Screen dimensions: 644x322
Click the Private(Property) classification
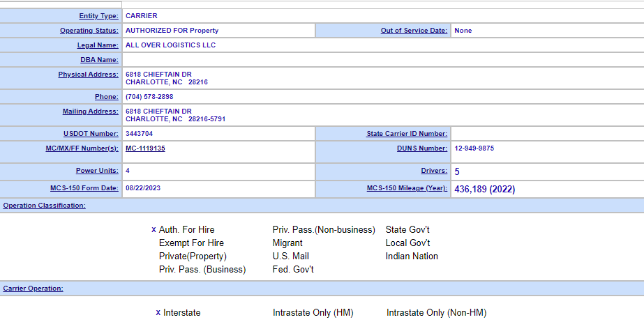click(x=193, y=256)
